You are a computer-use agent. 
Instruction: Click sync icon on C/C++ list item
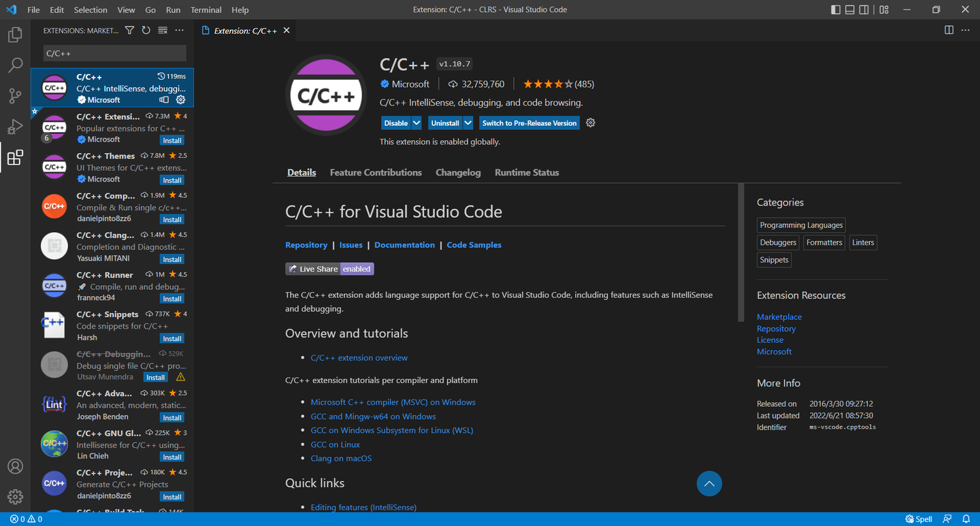click(x=164, y=100)
